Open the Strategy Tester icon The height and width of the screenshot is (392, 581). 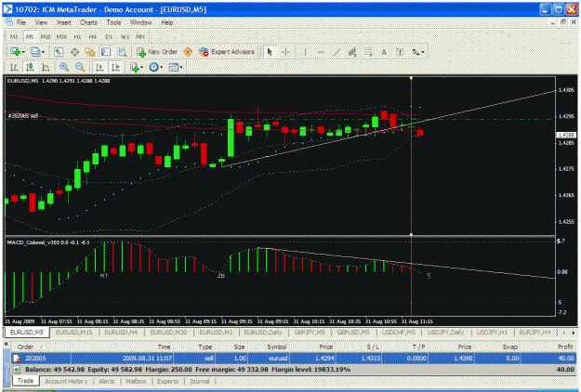click(123, 52)
